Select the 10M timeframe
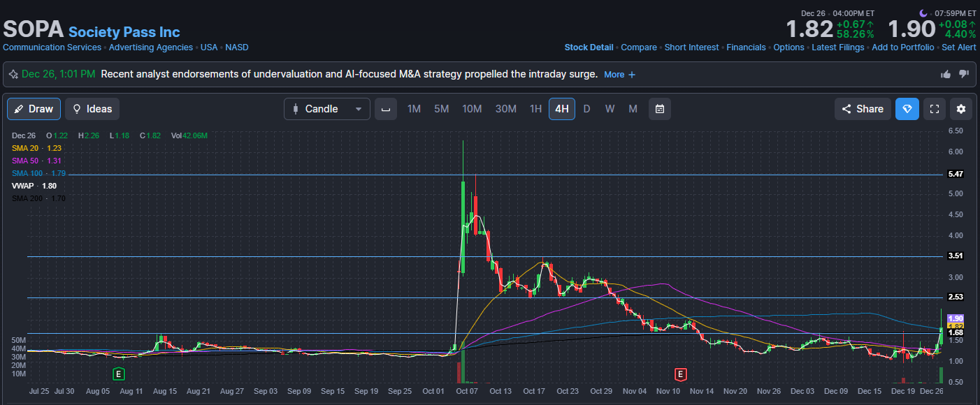 [x=472, y=109]
